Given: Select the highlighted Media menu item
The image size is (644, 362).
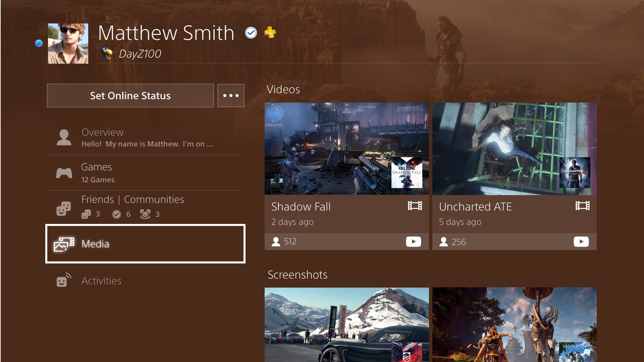Looking at the screenshot, I should 145,244.
